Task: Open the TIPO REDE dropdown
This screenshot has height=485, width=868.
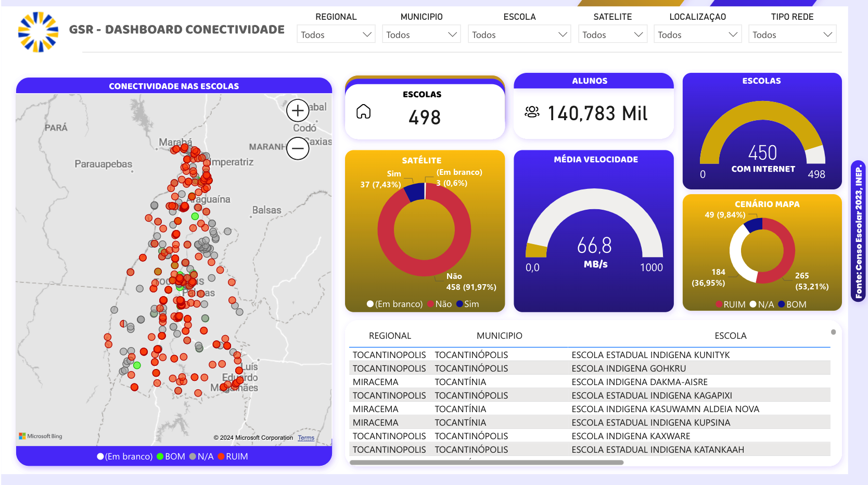Action: coord(792,34)
